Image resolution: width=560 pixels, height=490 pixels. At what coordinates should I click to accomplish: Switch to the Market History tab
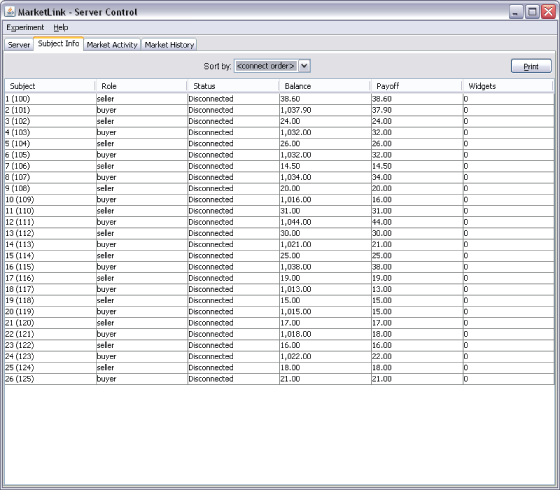169,45
